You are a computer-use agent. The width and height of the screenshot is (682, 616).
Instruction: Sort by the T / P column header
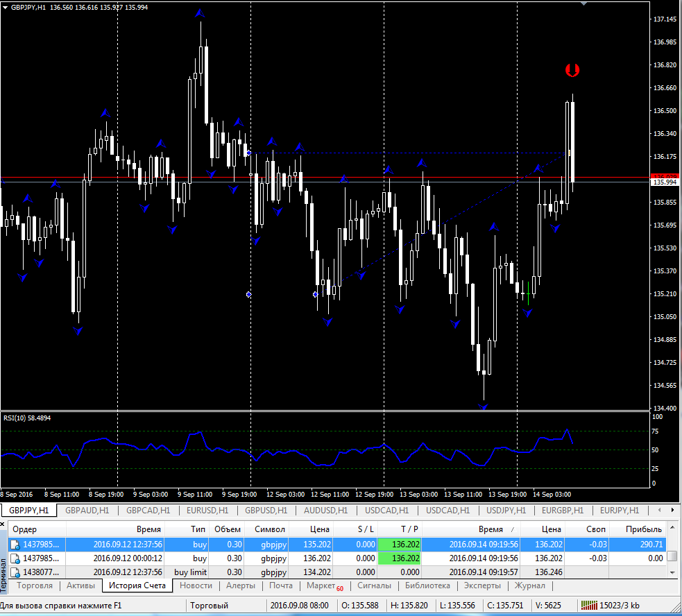pos(400,529)
